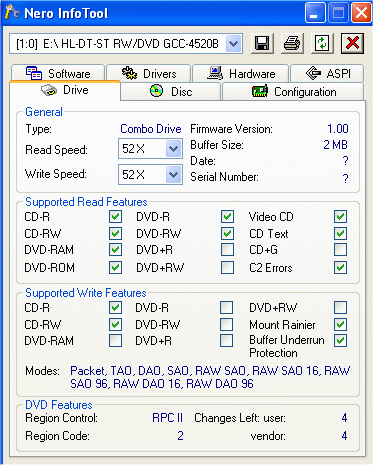This screenshot has height=465, width=373.
Task: Toggle CD-RW checkbox in Read Features
Action: click(x=115, y=233)
